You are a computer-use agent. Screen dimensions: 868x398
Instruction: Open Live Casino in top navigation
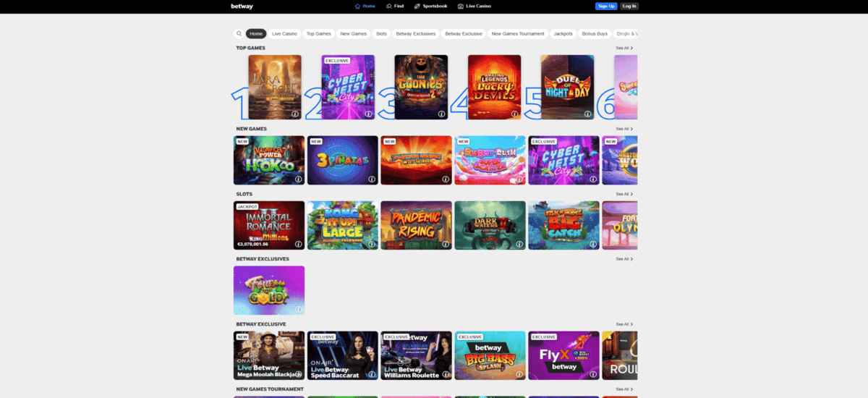(475, 6)
